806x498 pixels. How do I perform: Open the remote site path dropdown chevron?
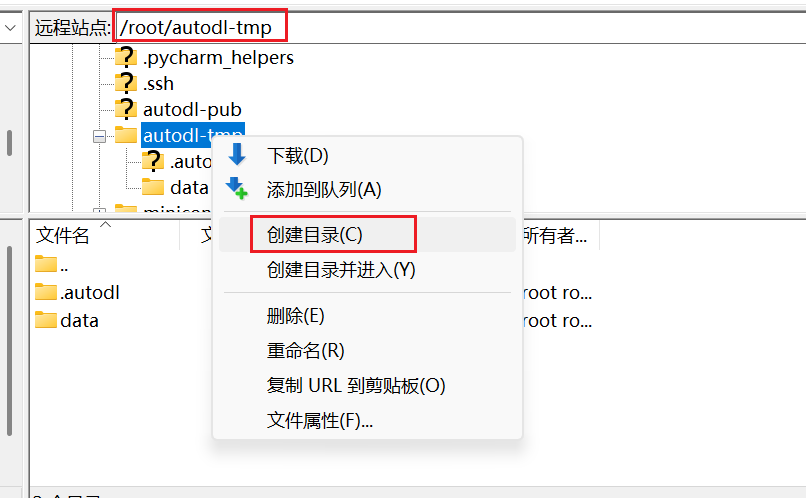pos(10,28)
